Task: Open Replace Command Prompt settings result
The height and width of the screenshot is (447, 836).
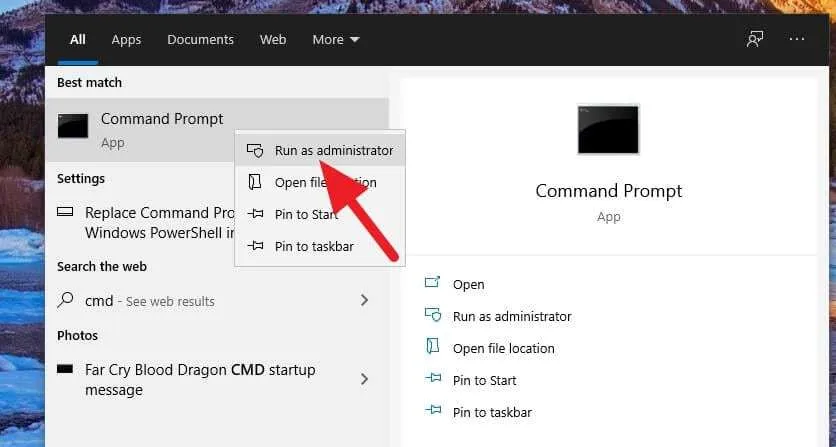Action: pyautogui.click(x=146, y=222)
